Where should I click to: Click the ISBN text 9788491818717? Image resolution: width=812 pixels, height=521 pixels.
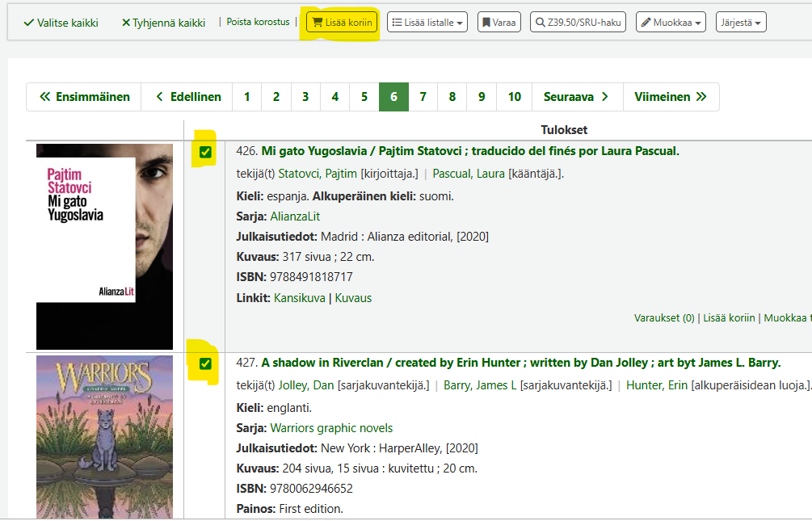pyautogui.click(x=311, y=277)
